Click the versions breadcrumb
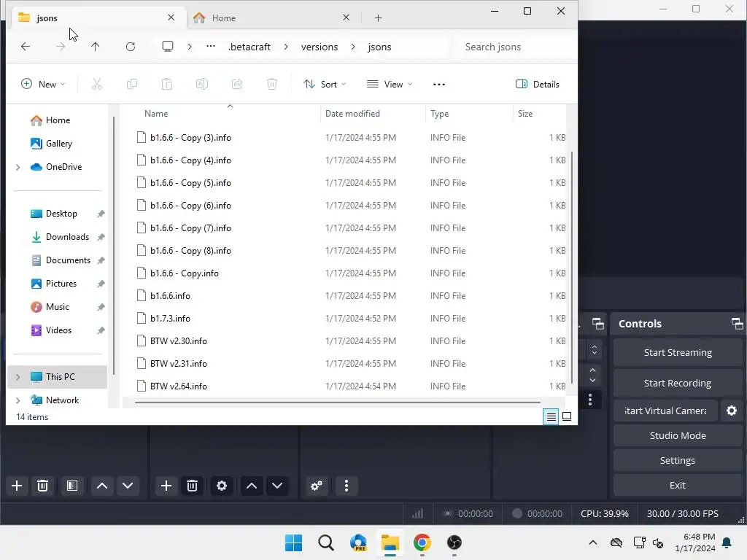Image resolution: width=747 pixels, height=560 pixels. [320, 47]
